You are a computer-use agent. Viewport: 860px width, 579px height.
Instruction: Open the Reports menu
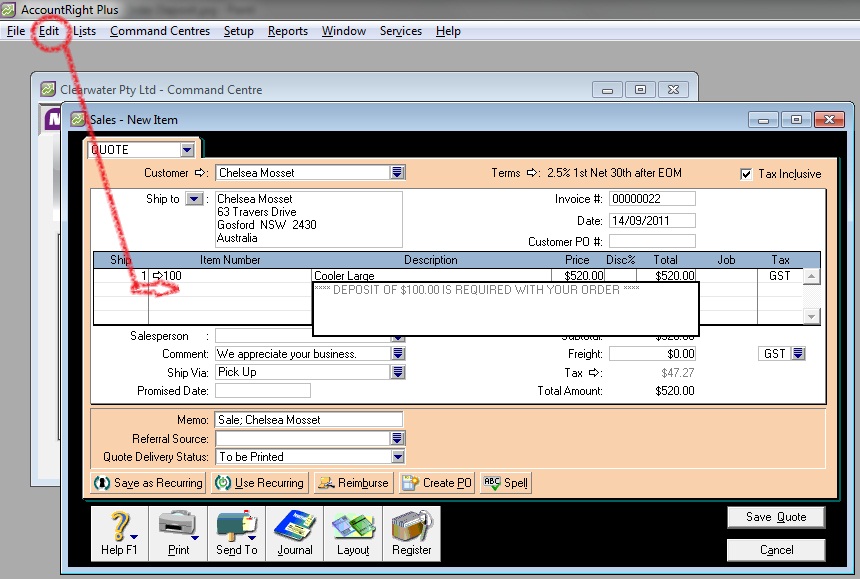click(288, 31)
